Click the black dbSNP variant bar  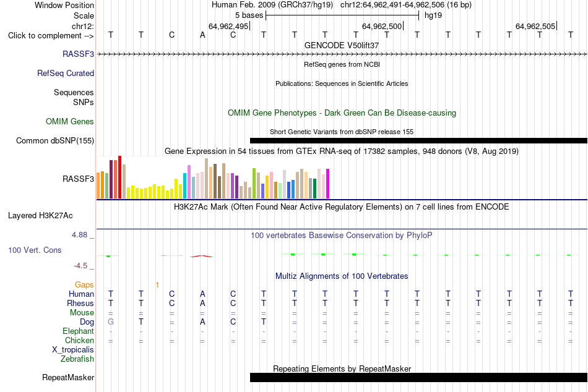point(418,140)
